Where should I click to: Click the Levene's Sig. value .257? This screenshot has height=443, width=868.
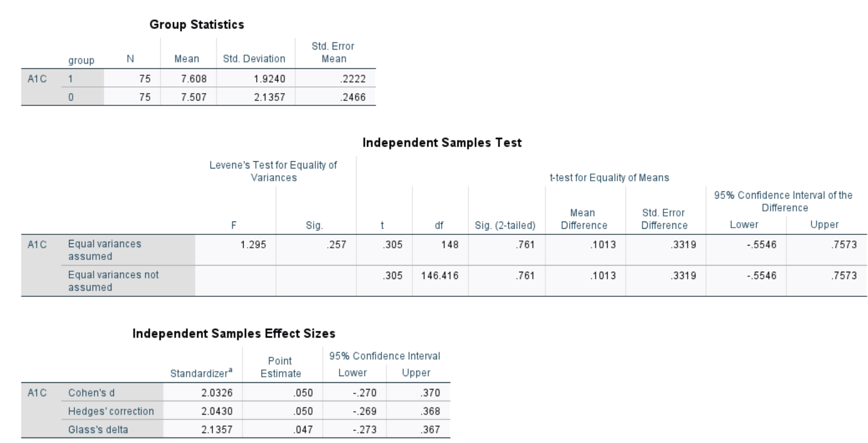(x=336, y=244)
